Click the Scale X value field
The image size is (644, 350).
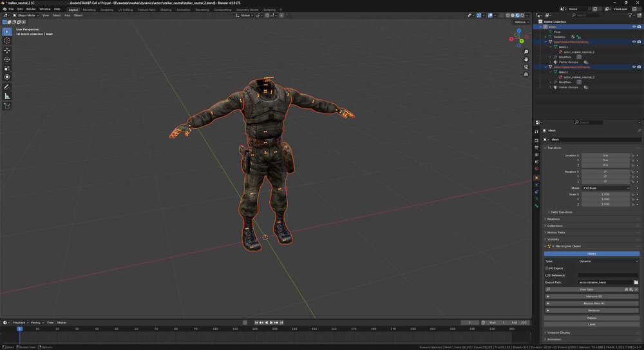(x=605, y=195)
